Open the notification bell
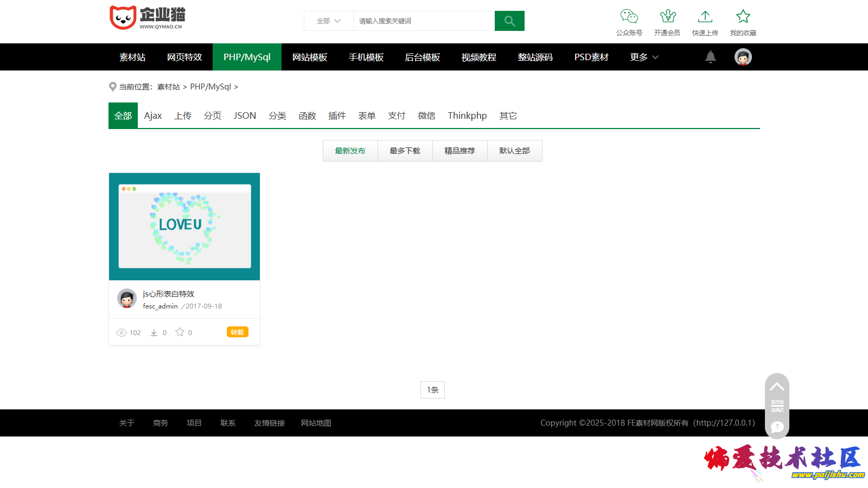Image resolution: width=868 pixels, height=488 pixels. point(710,57)
